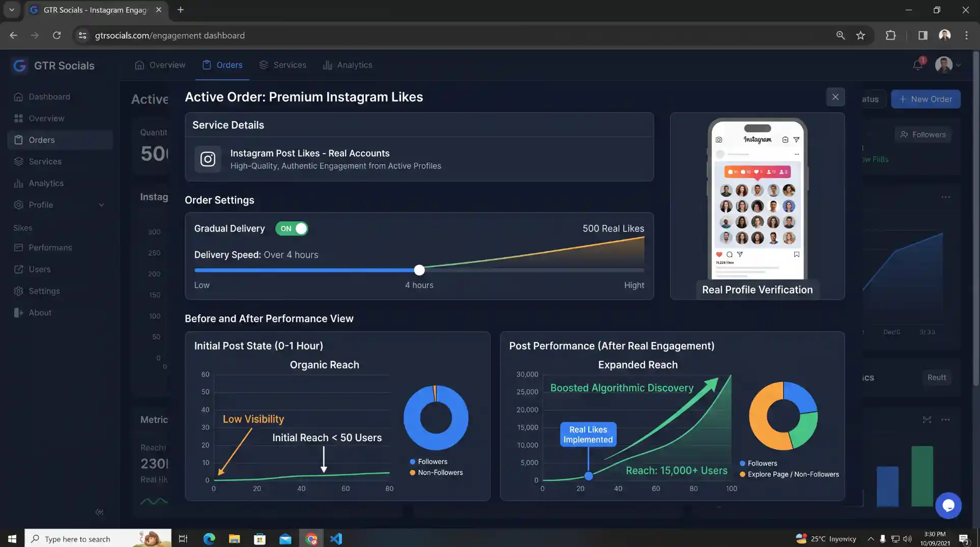Viewport: 980px width, 547px height.
Task: Open the user avatar account menu
Action: [947, 65]
